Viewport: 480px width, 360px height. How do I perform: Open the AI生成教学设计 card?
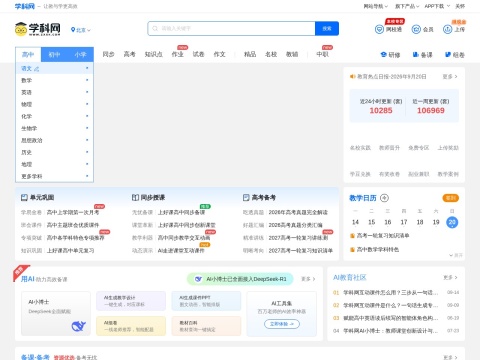tap(131, 301)
